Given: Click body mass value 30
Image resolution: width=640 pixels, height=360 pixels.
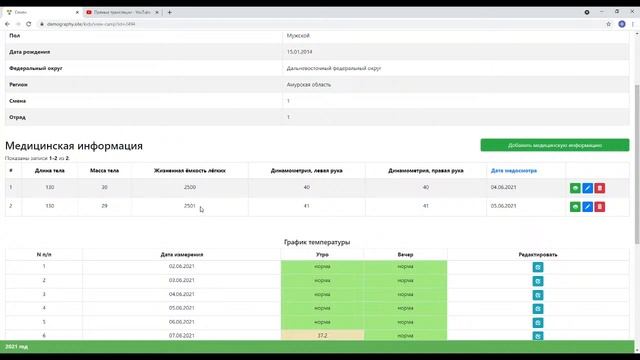Looking at the screenshot, I should tap(104, 187).
